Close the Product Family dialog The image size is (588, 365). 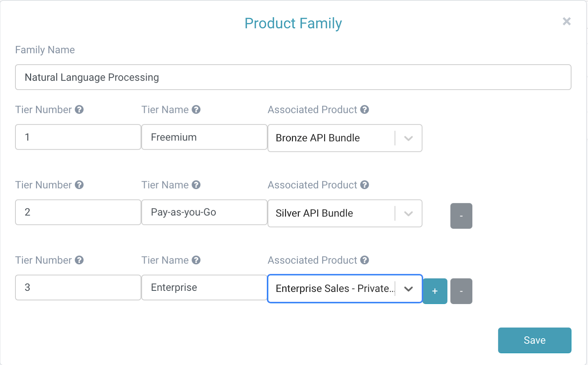[x=567, y=21]
